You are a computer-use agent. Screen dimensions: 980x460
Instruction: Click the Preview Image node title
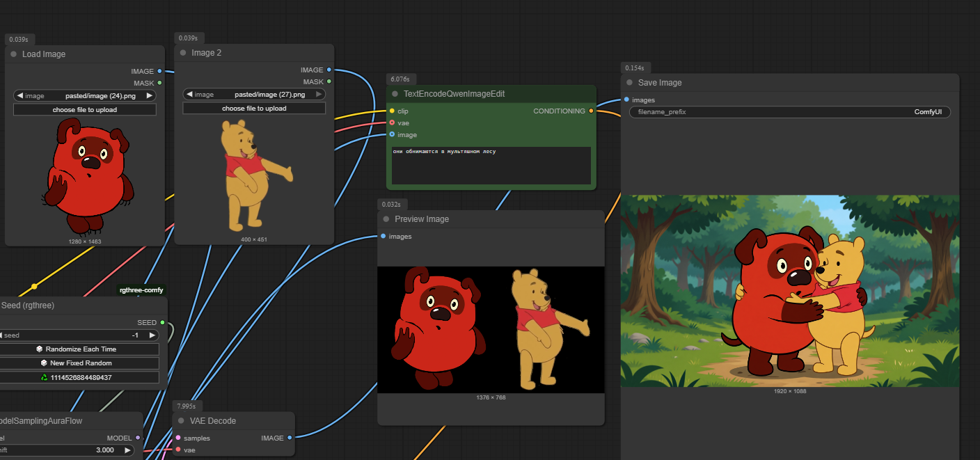422,219
